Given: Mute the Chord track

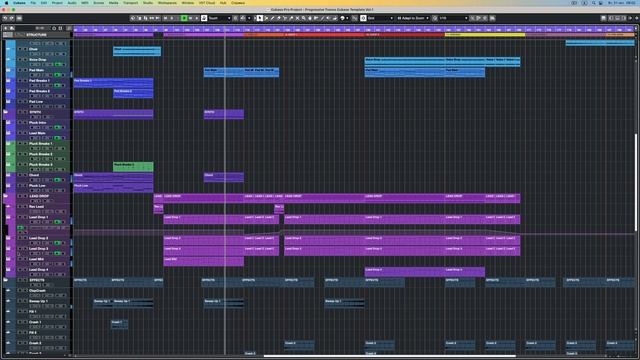Looking at the screenshot, I should (x=19, y=175).
